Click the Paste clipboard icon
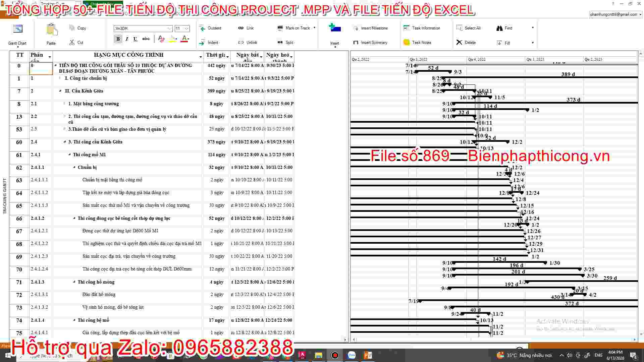 click(x=52, y=29)
